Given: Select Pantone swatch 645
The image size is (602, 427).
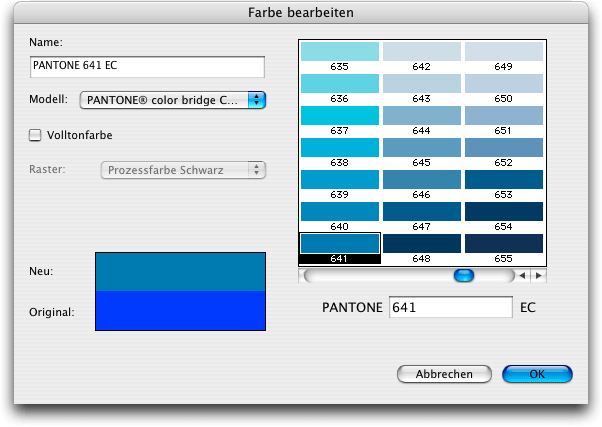Looking at the screenshot, I should 422,147.
